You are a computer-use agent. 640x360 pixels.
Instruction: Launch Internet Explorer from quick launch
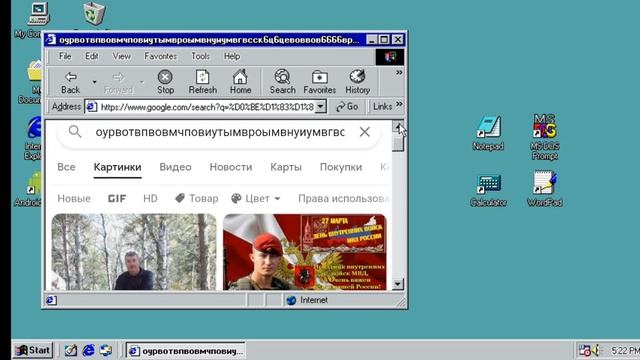click(x=88, y=350)
